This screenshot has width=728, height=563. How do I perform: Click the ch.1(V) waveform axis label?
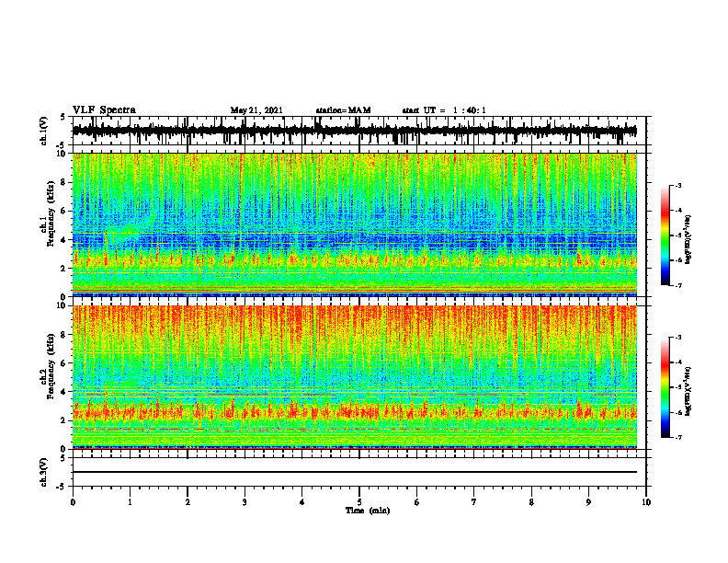tap(43, 131)
